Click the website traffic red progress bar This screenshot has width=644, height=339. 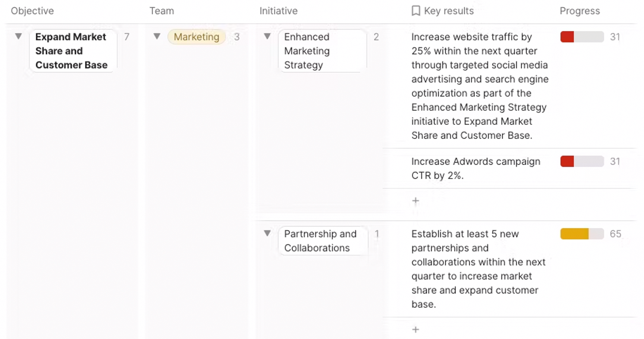click(582, 37)
